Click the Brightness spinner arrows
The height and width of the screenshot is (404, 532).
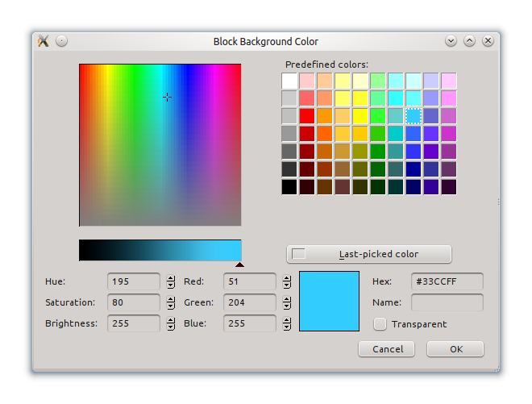coord(171,323)
